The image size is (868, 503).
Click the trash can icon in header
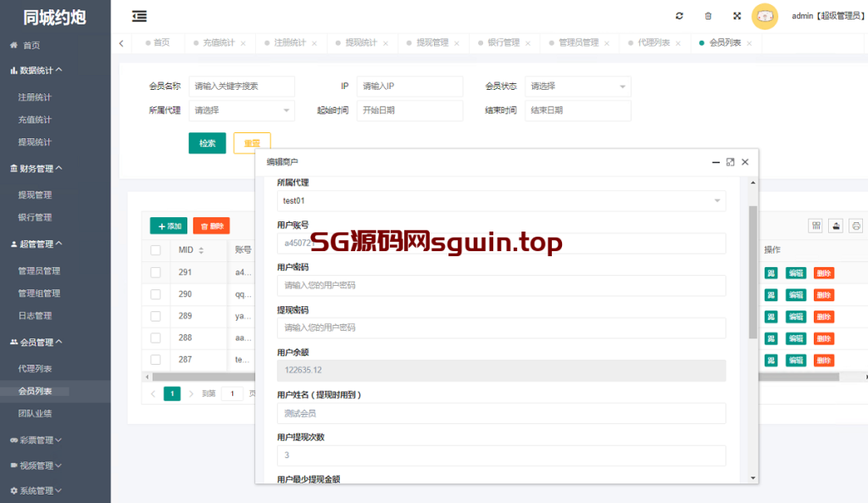point(708,16)
